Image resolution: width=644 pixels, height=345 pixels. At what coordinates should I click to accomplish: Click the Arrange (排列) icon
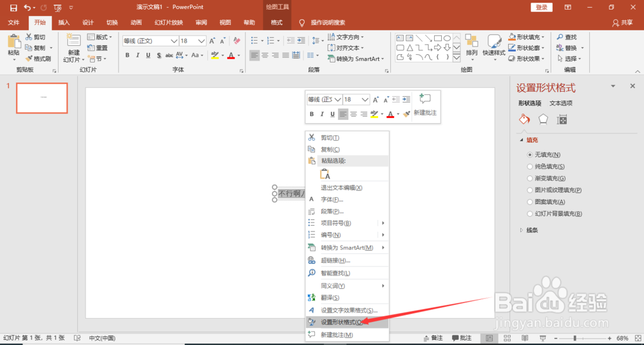(x=471, y=41)
